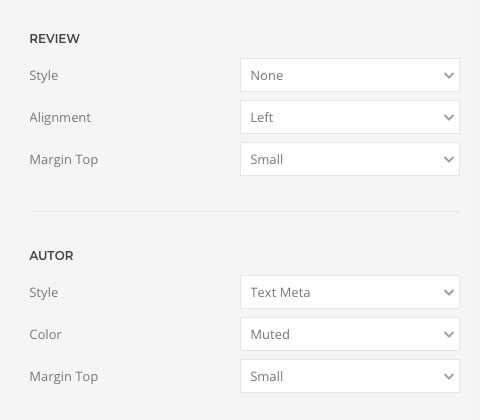Click the REVIEW section heading
The image size is (480, 420).
tap(55, 39)
